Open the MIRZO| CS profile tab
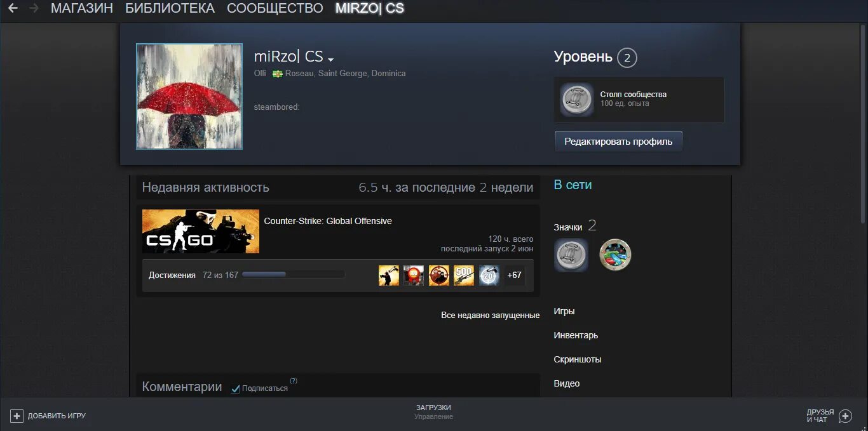This screenshot has width=868, height=431. point(369,8)
